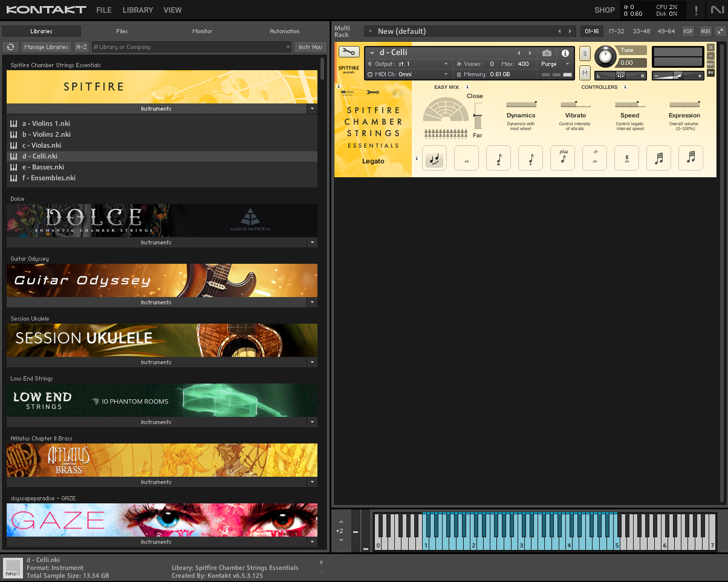This screenshot has height=582, width=728.
Task: Select the eighth articulation beamed-notes icon
Action: 658,158
